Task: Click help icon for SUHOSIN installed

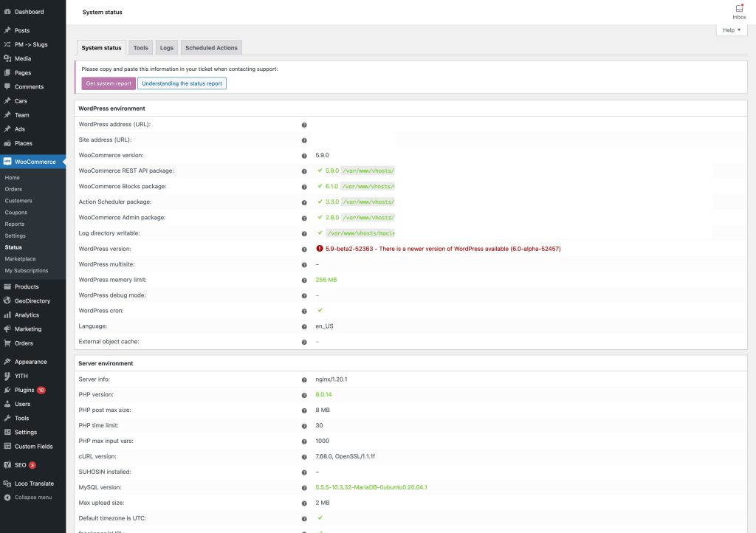Action: [304, 472]
